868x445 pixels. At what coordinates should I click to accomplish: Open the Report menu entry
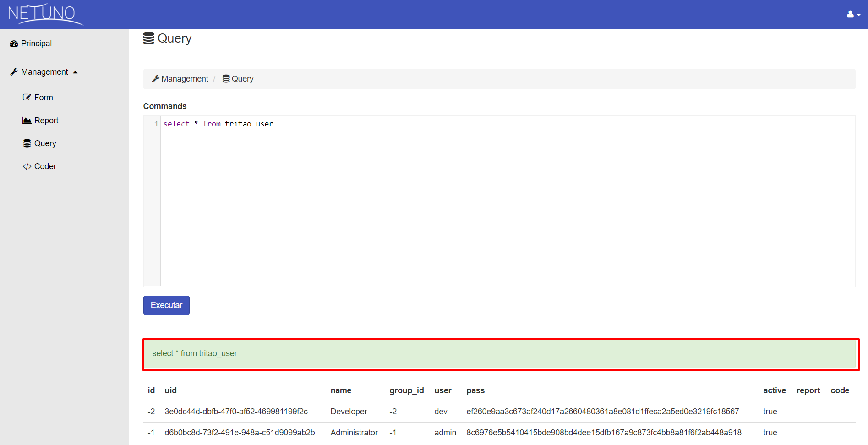[46, 121]
